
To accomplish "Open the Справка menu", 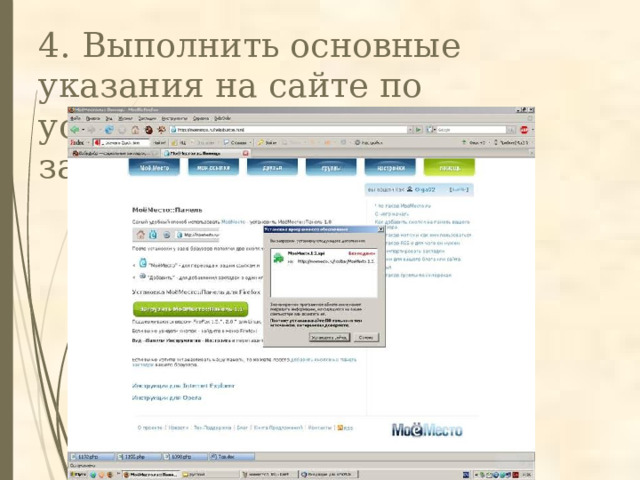I will 201,118.
